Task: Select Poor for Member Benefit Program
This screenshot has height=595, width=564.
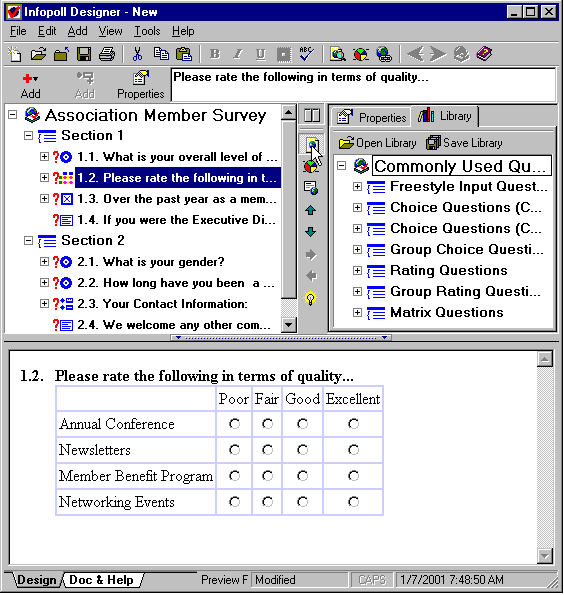Action: (234, 475)
